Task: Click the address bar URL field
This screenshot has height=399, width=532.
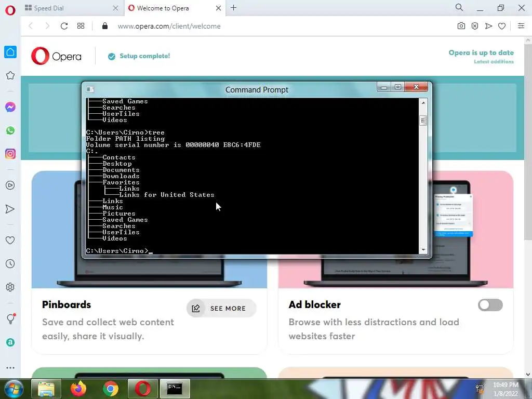Action: (169, 26)
